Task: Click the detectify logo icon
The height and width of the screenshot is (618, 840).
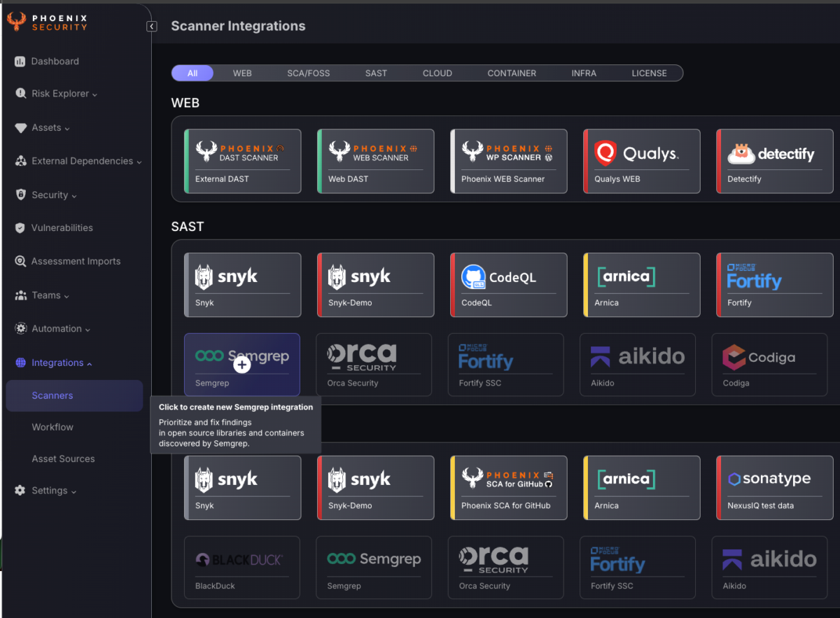Action: click(741, 153)
